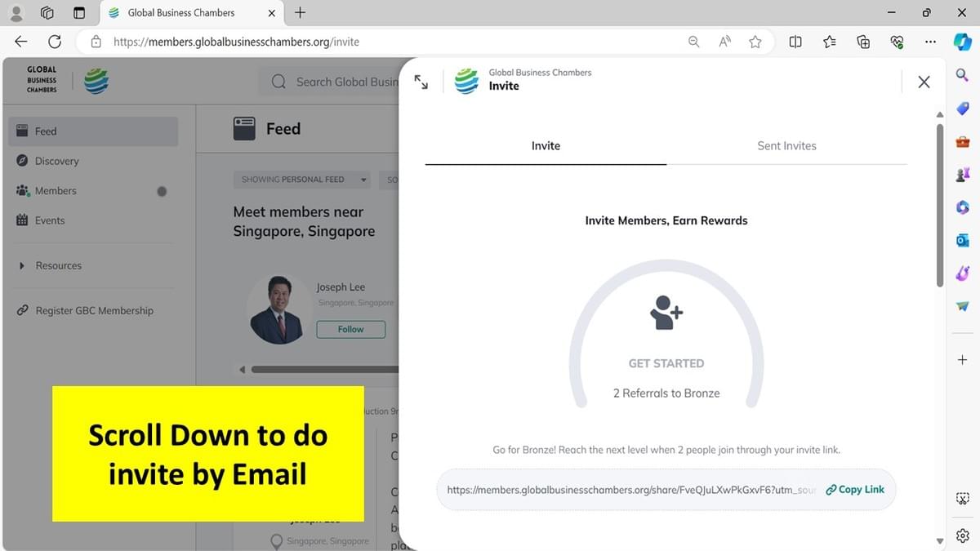Open split screen icon

tap(795, 42)
